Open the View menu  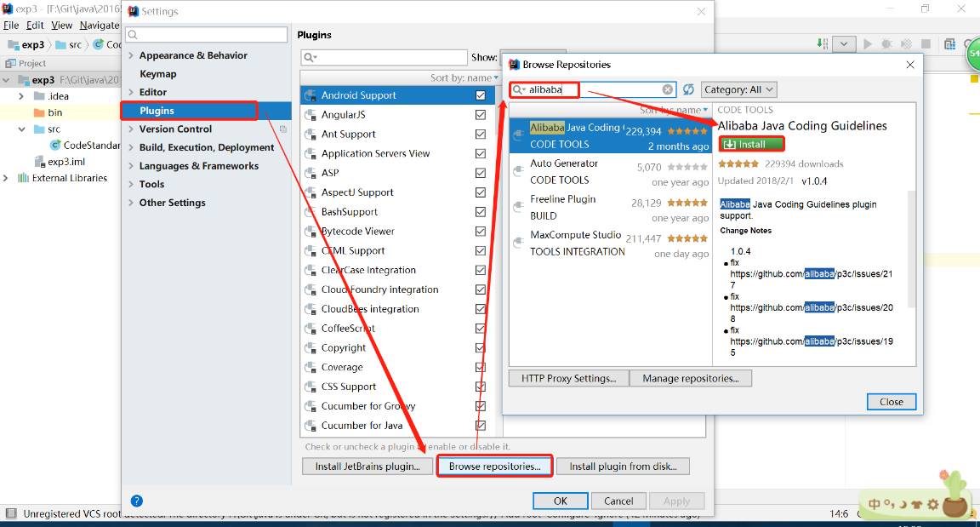coord(62,25)
